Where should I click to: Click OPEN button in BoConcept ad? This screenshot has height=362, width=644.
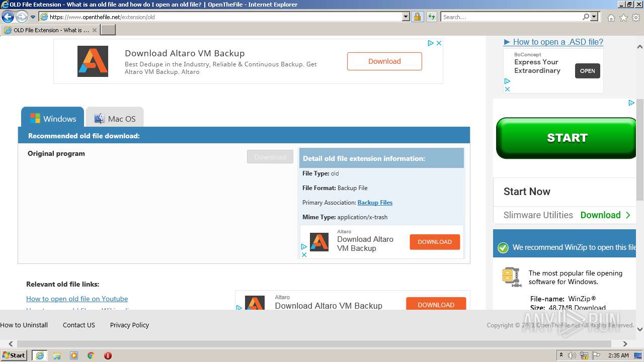(x=587, y=71)
